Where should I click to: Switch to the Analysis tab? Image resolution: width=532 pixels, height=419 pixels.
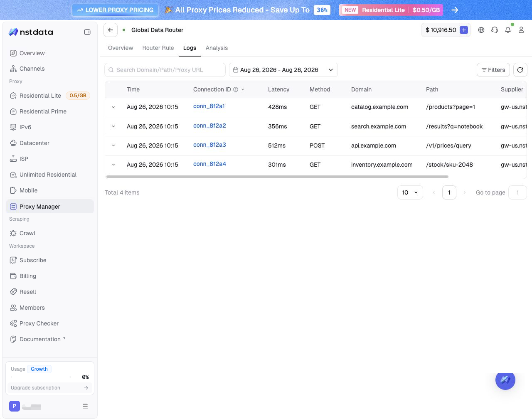coord(217,48)
